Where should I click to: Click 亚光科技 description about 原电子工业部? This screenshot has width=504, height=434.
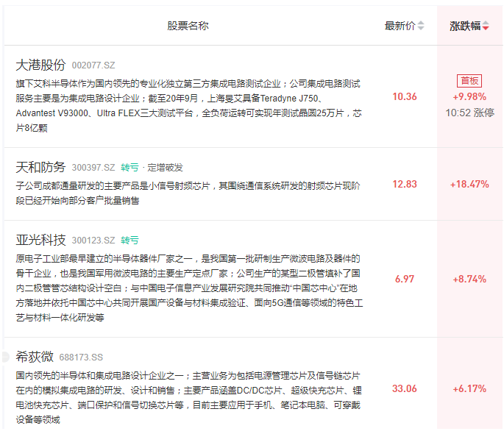pyautogui.click(x=189, y=288)
